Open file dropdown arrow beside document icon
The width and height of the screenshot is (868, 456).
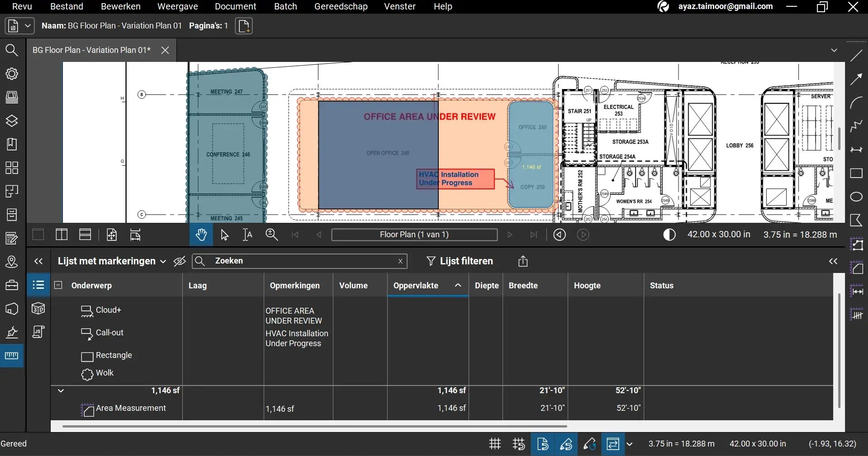pyautogui.click(x=28, y=26)
